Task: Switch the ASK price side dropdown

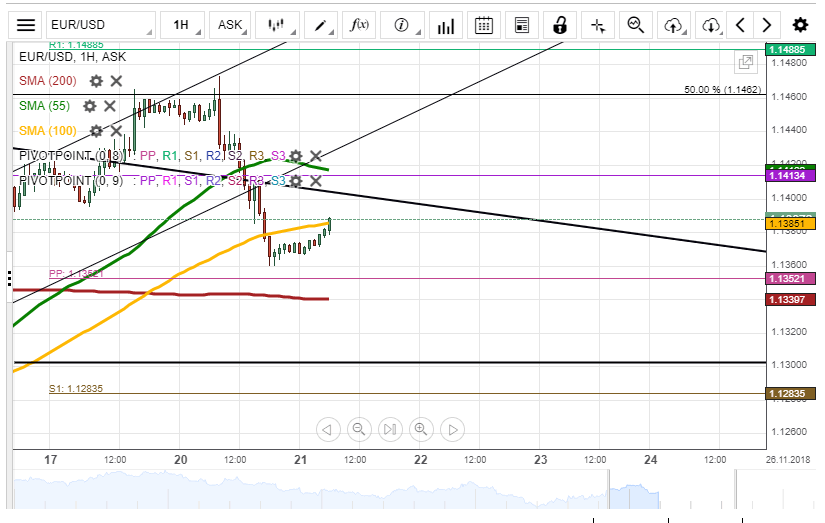Action: click(230, 25)
